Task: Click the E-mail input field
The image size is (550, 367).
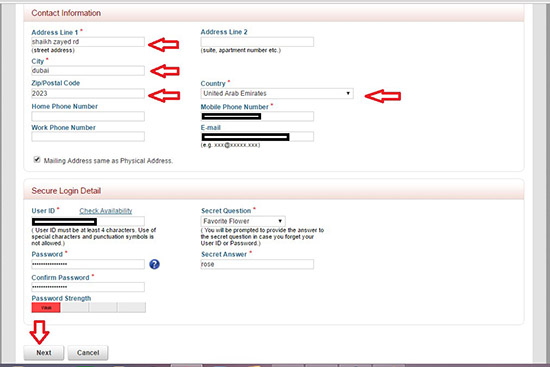Action: coord(257,136)
